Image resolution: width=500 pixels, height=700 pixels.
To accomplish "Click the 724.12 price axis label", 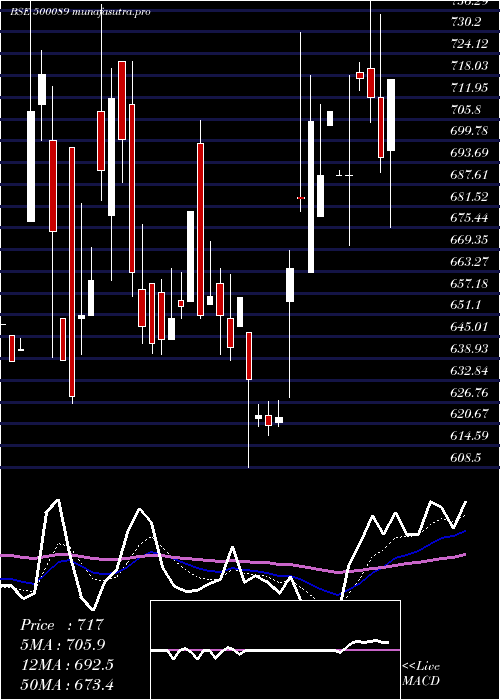I will point(470,44).
